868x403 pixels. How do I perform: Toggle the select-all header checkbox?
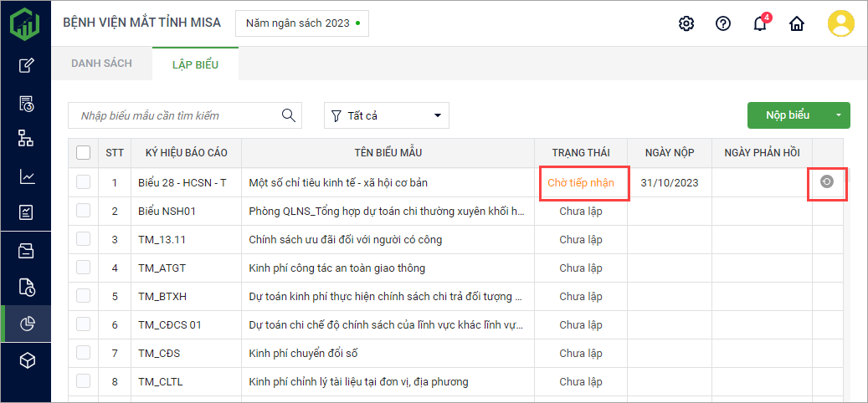click(x=84, y=153)
